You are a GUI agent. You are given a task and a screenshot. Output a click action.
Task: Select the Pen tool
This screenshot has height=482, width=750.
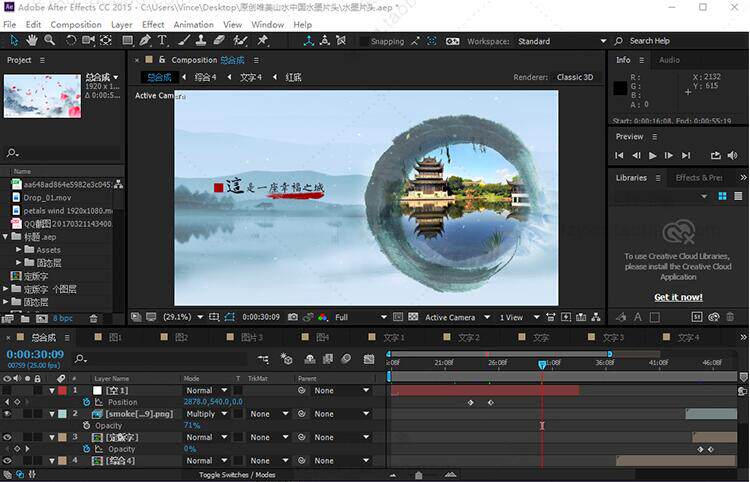click(146, 41)
